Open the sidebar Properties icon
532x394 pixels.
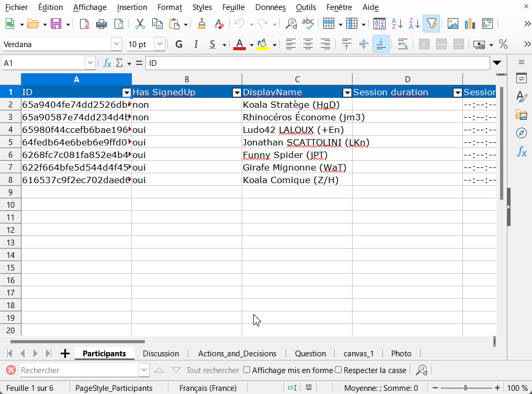[522, 78]
